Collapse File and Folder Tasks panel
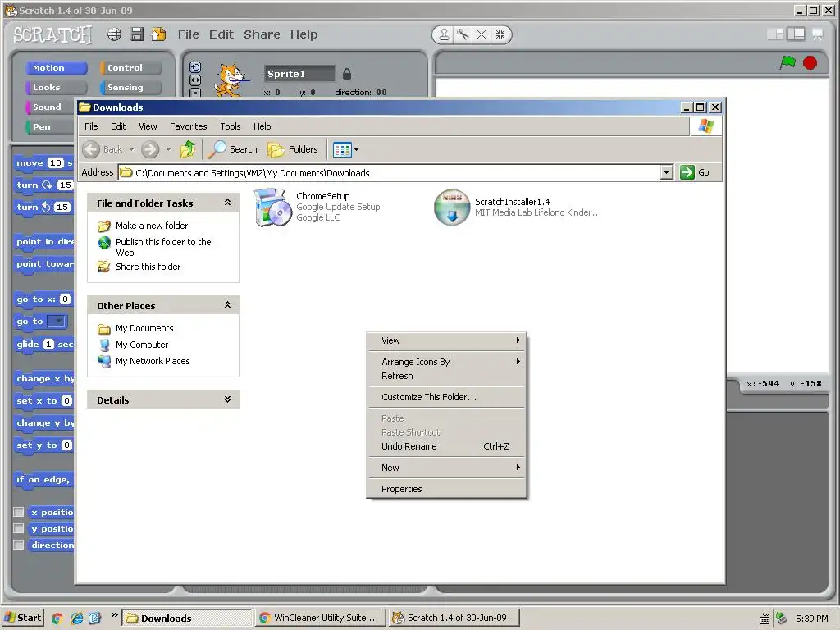Viewport: 840px width, 630px height. (228, 203)
